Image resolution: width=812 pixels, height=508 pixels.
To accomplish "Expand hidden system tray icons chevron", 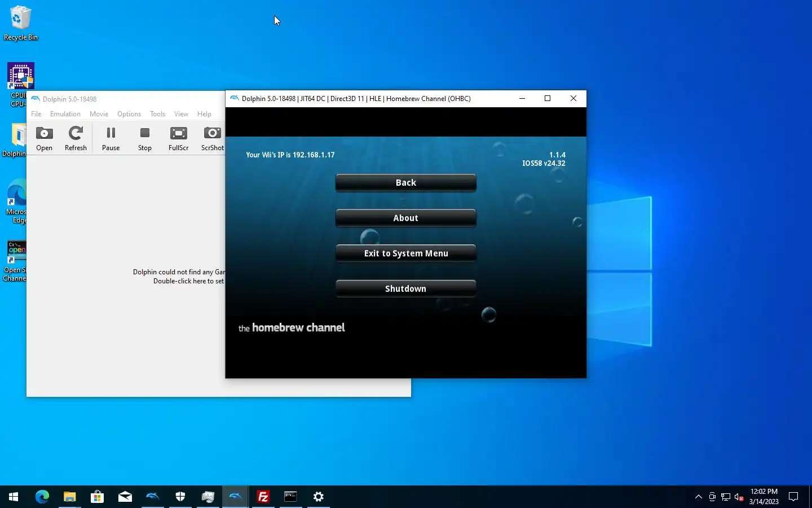I will pyautogui.click(x=698, y=497).
